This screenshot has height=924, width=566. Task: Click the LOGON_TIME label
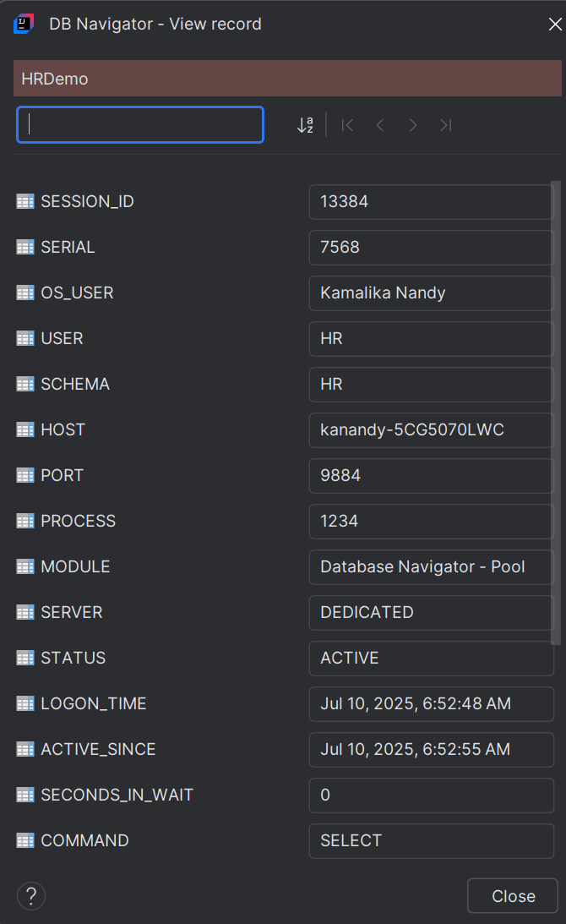tap(94, 703)
